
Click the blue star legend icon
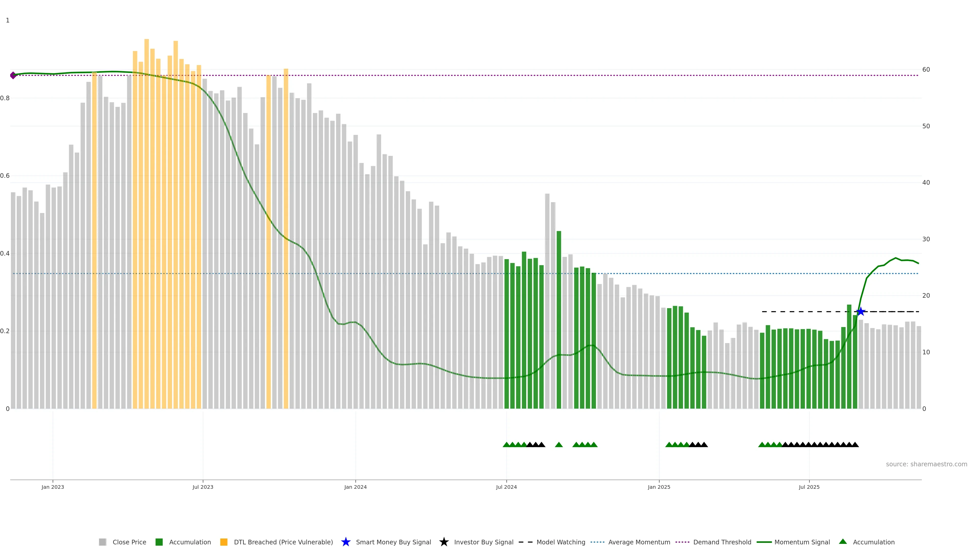point(346,542)
